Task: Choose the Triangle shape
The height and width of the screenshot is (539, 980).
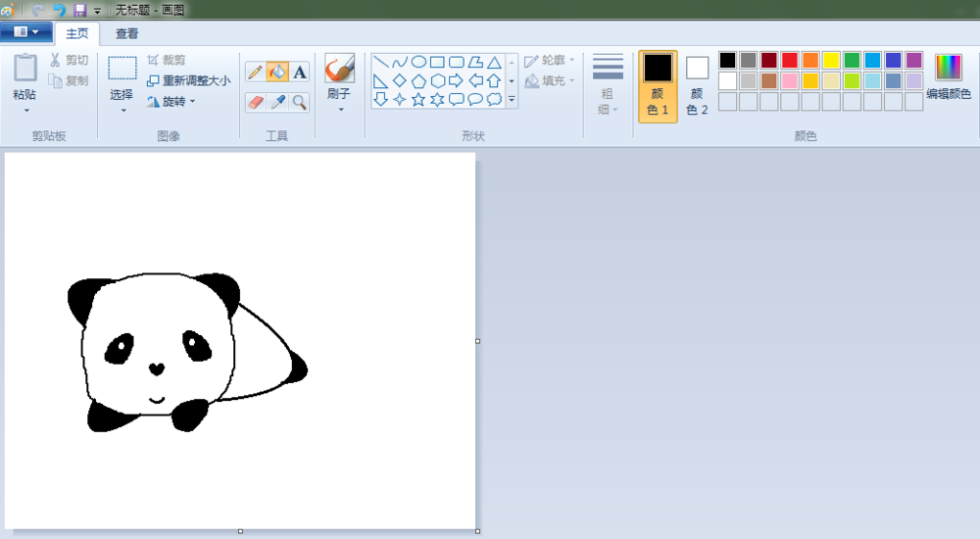Action: tap(494, 62)
